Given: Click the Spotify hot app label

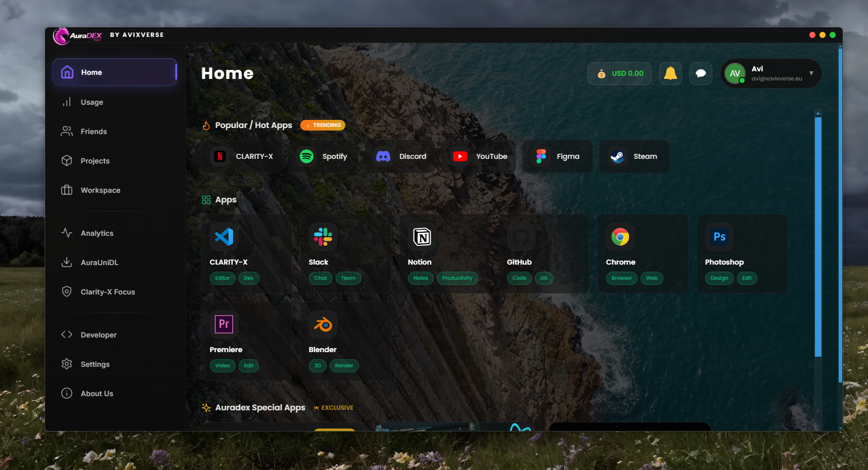Looking at the screenshot, I should tap(335, 156).
